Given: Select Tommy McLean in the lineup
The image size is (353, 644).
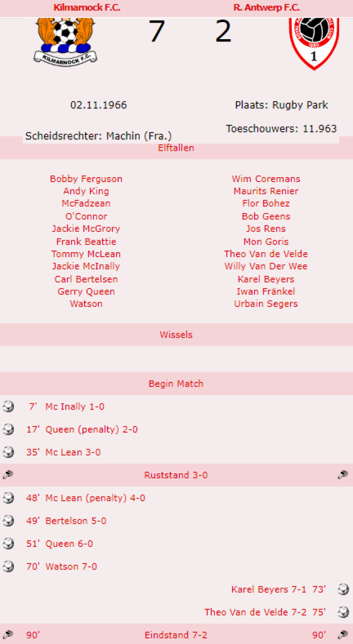Looking at the screenshot, I should [x=86, y=254].
